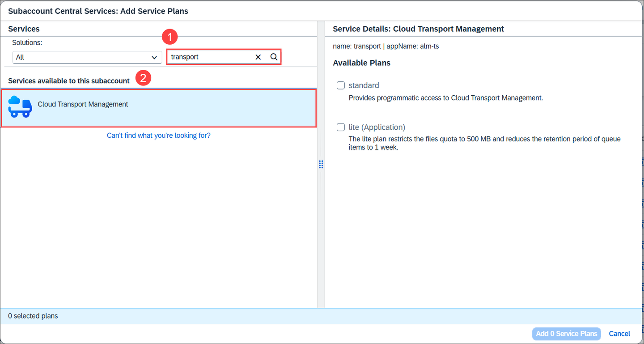Screen dimensions: 644x344
Task: Click the "0 selected plans" status text
Action: point(33,316)
